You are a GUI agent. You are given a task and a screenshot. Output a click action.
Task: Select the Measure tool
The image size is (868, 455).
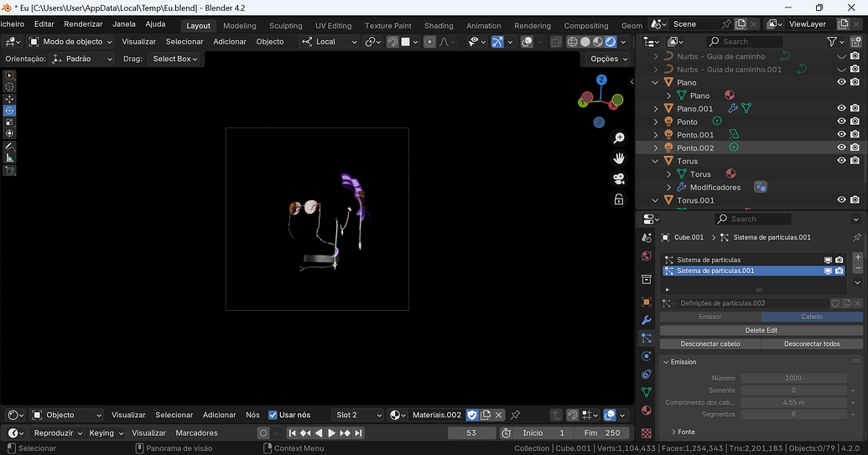[x=9, y=158]
